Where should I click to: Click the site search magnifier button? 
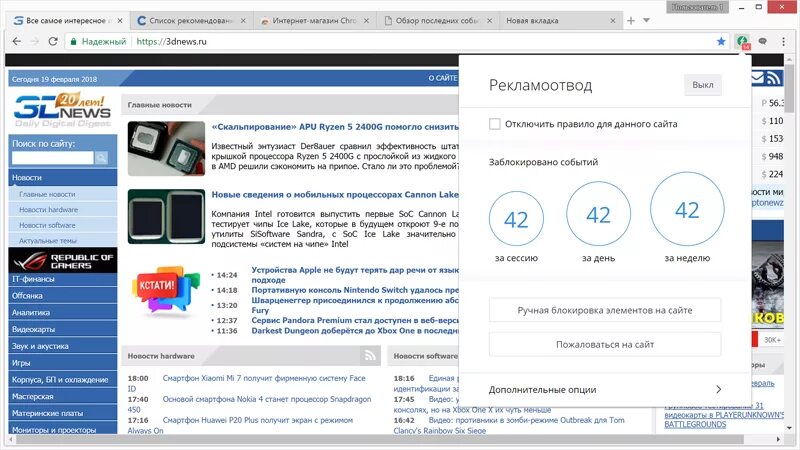101,158
